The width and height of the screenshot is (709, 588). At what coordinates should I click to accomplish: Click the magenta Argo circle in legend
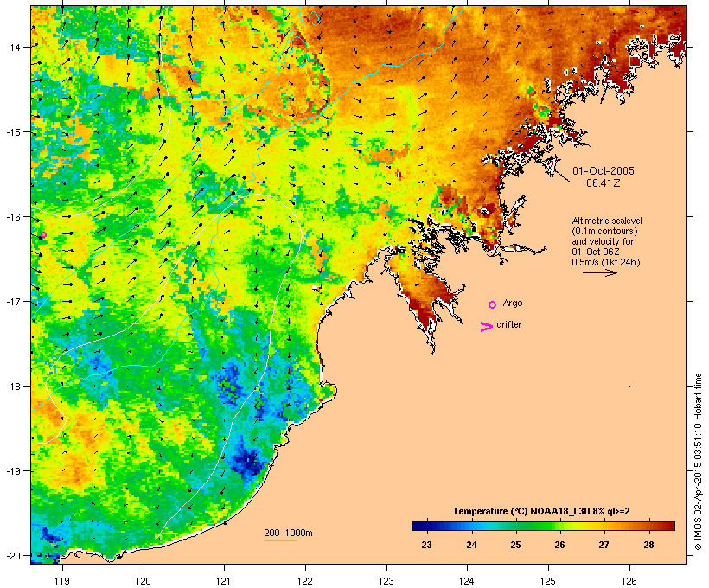coord(493,304)
